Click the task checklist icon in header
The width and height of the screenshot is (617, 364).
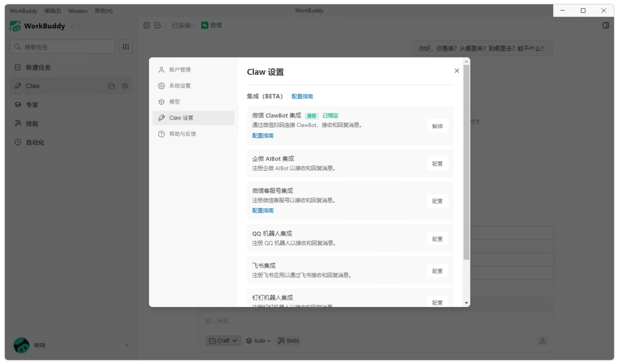(157, 25)
